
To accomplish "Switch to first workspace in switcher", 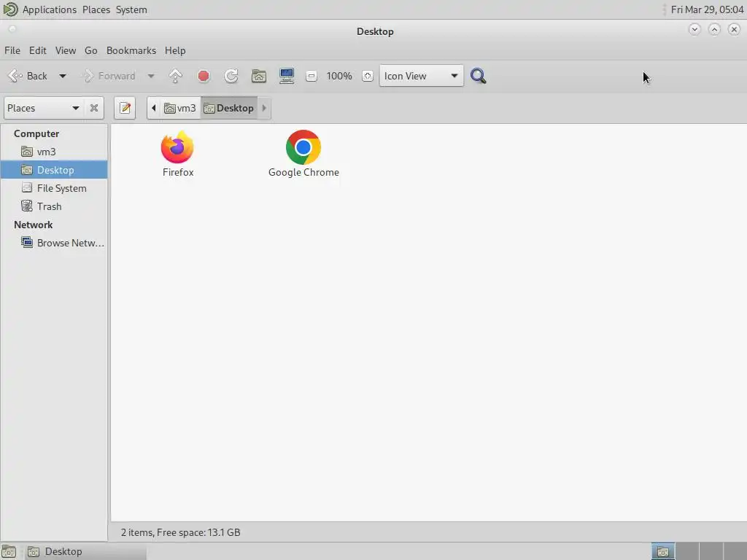I will coord(663,551).
